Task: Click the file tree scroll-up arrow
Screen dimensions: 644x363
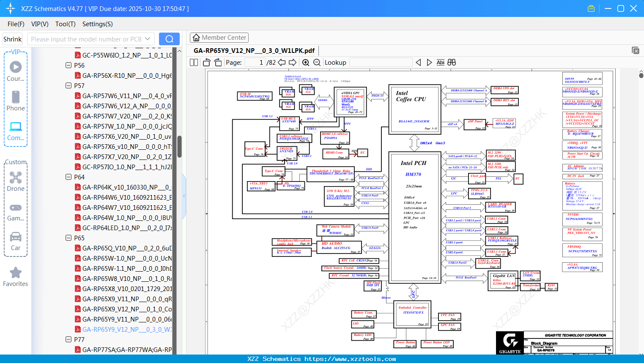Action: tap(179, 51)
